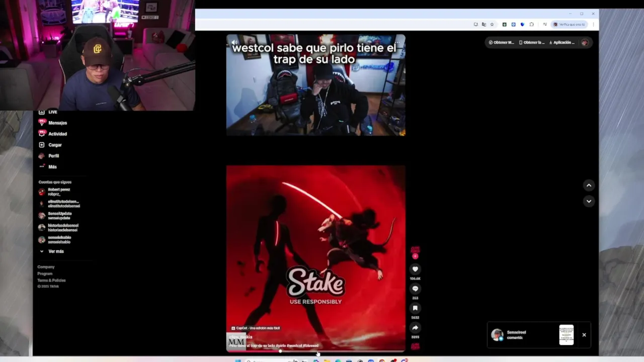Click the Obtener M... coins button
The image size is (644, 362).
(501, 43)
